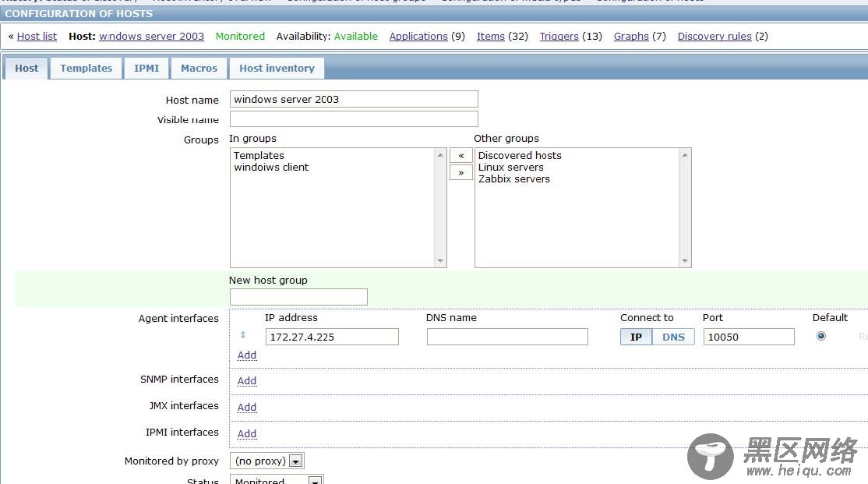Click the Visible name input field
Screen dimensions: 868x484
354,119
